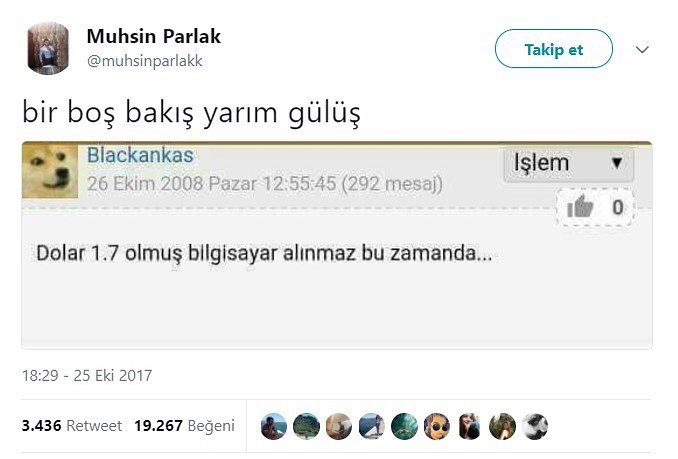The width and height of the screenshot is (678, 459).
Task: Expand the İşlem dropdown in forum post
Action: [569, 163]
